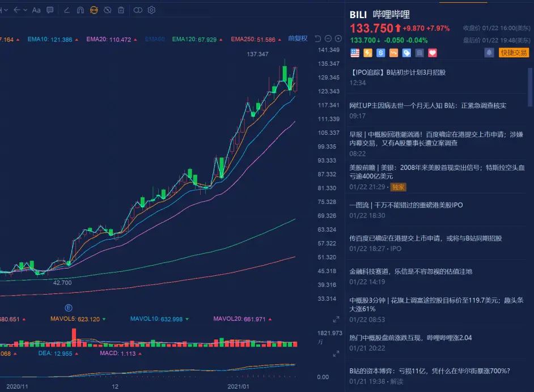The image size is (534, 392).
Task: Open the 前复权 price adjustment dropdown
Action: tap(298, 38)
